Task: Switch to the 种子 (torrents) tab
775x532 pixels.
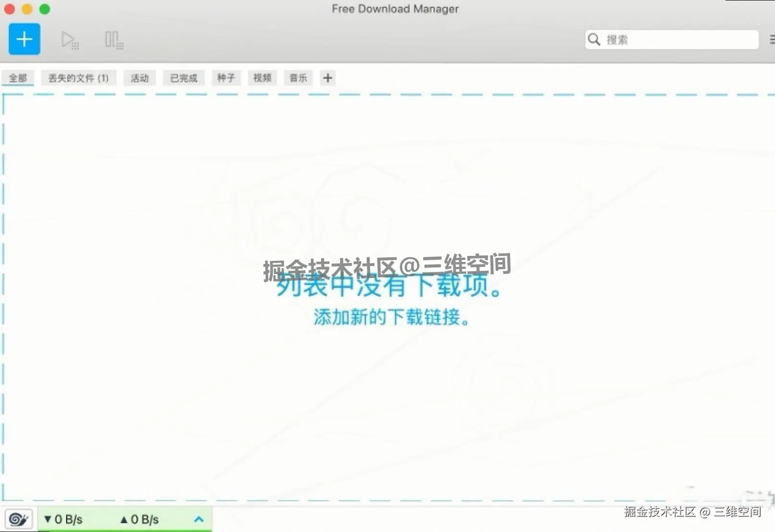Action: [x=226, y=78]
